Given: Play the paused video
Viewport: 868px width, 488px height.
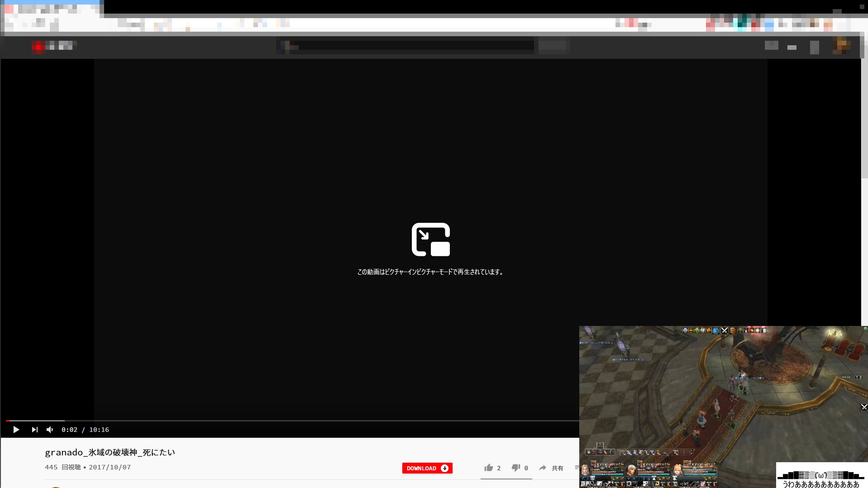Looking at the screenshot, I should (16, 430).
